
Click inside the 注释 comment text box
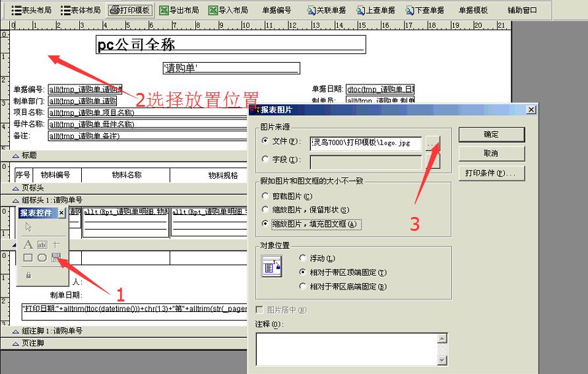(346, 348)
